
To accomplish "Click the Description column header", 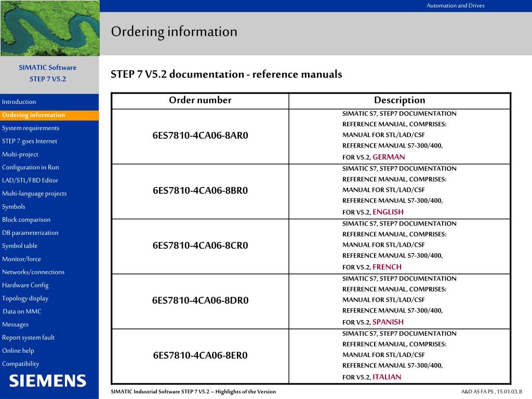I will [x=400, y=100].
